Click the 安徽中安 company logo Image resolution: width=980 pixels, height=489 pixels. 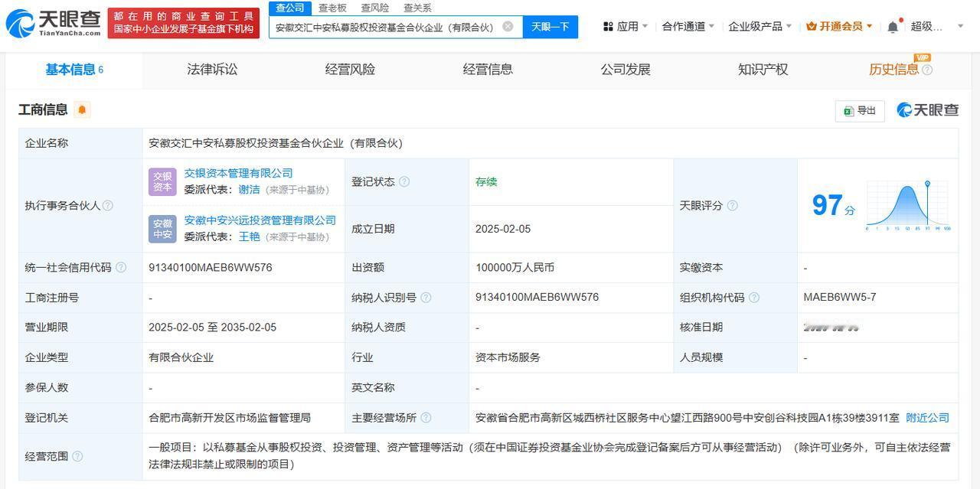[x=162, y=229]
